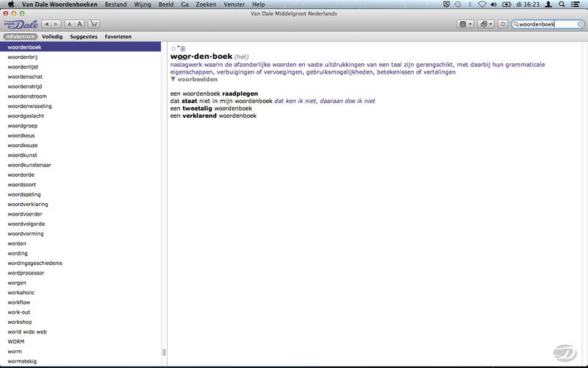
Task: Increase text size with large A
Action: tap(79, 24)
